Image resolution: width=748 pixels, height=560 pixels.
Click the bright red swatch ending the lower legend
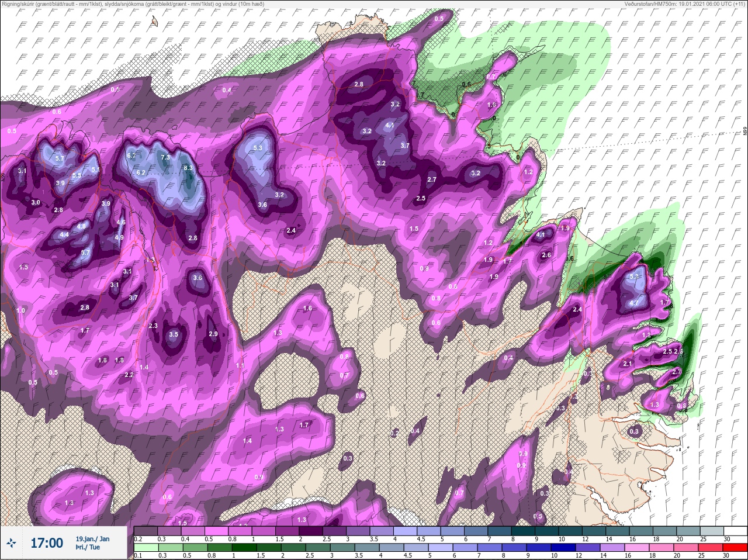(x=735, y=548)
